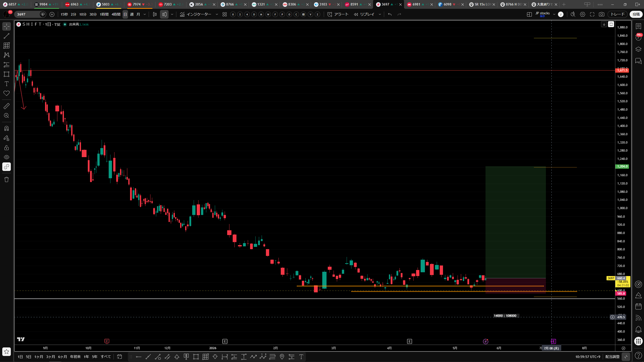Click the トレード button
The width and height of the screenshot is (644, 362).
click(618, 14)
